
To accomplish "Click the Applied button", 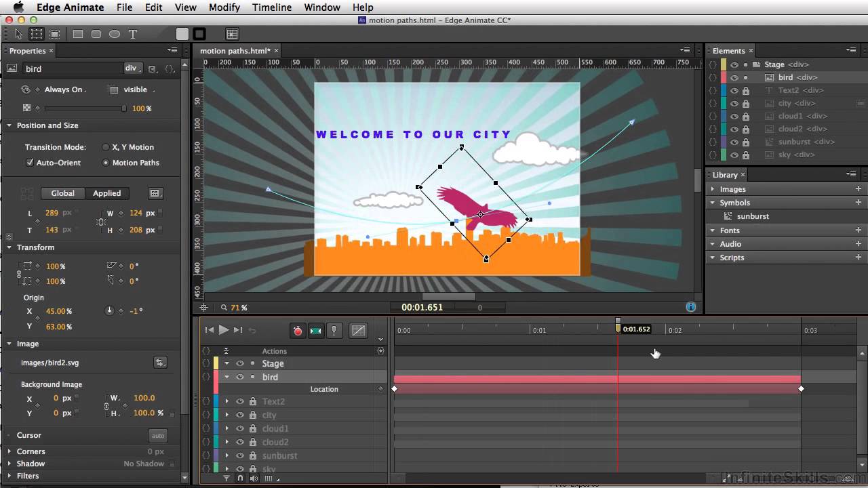I will click(106, 193).
